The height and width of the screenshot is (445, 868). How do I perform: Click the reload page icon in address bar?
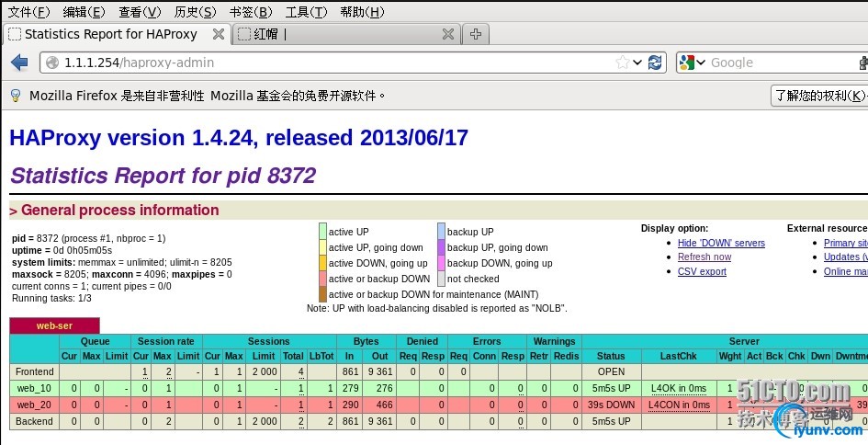click(x=655, y=63)
